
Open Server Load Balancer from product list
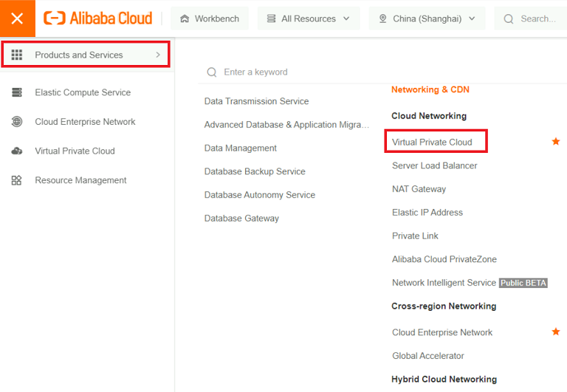click(434, 165)
